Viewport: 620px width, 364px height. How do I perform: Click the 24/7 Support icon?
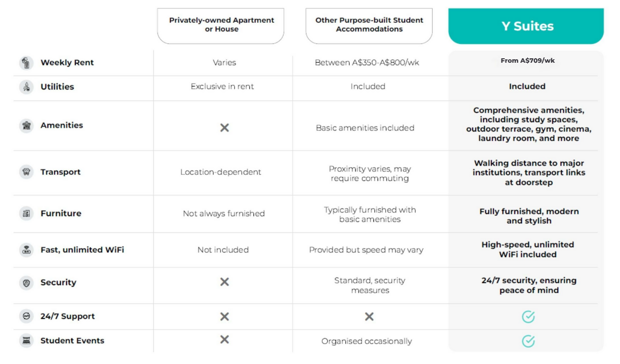point(26,316)
